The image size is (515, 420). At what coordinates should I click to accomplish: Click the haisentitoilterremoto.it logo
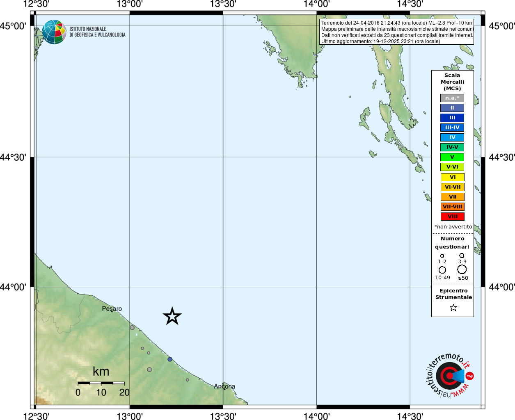pyautogui.click(x=449, y=375)
